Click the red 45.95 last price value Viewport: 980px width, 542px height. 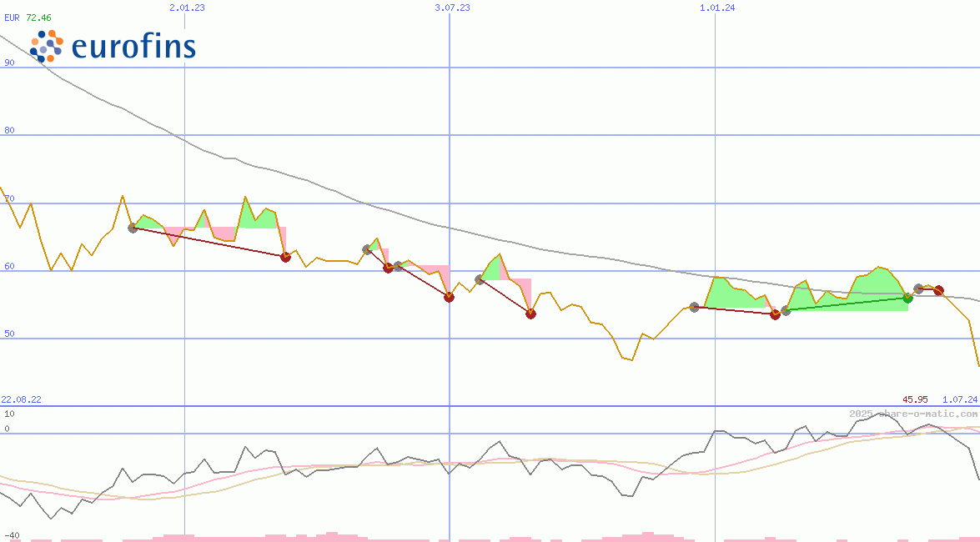tap(915, 399)
